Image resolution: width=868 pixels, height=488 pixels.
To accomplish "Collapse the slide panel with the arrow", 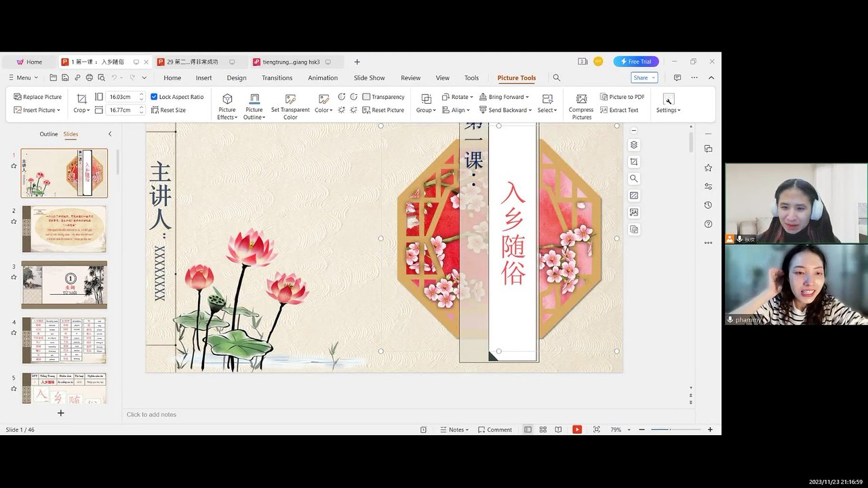I will point(110,134).
